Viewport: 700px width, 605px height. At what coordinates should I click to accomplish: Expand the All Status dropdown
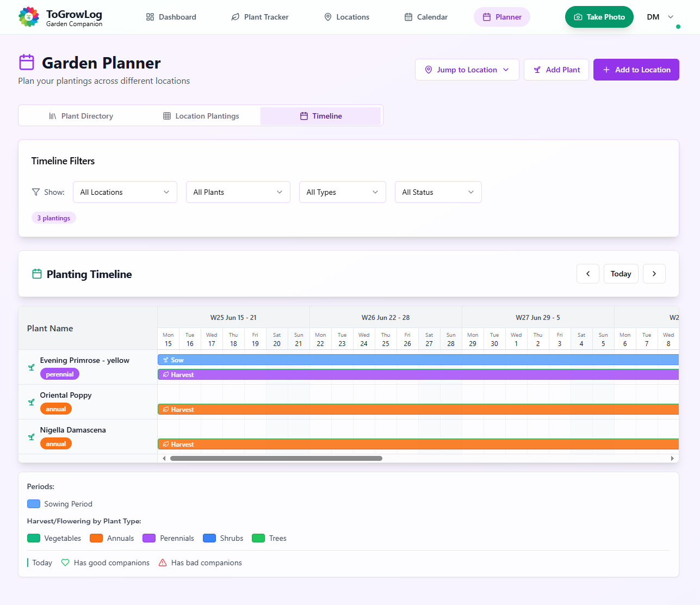(438, 192)
